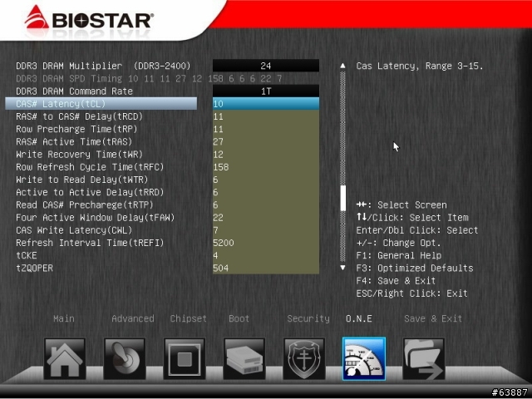Select the tRFC value field 158

coord(266,167)
